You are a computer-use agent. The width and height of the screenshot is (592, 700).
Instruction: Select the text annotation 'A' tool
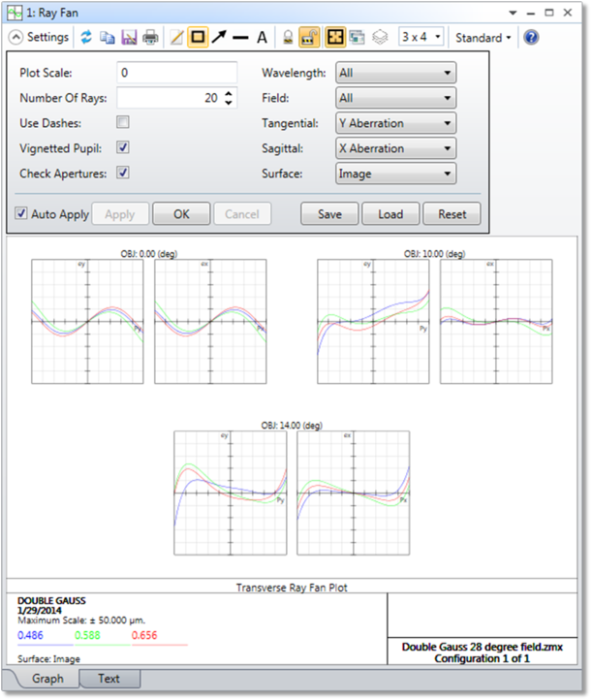(262, 38)
